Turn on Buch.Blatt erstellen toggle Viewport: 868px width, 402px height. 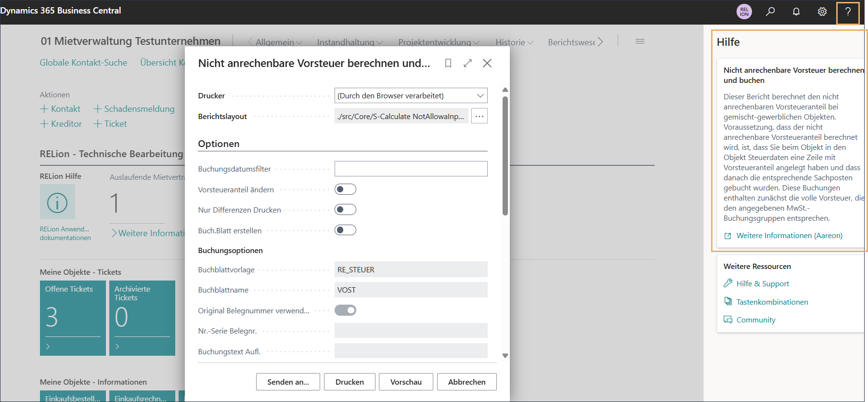345,230
